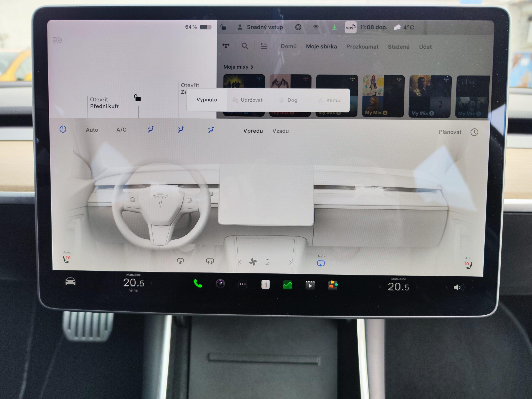The image size is (532, 399).
Task: Open the Phone app
Action: click(198, 283)
